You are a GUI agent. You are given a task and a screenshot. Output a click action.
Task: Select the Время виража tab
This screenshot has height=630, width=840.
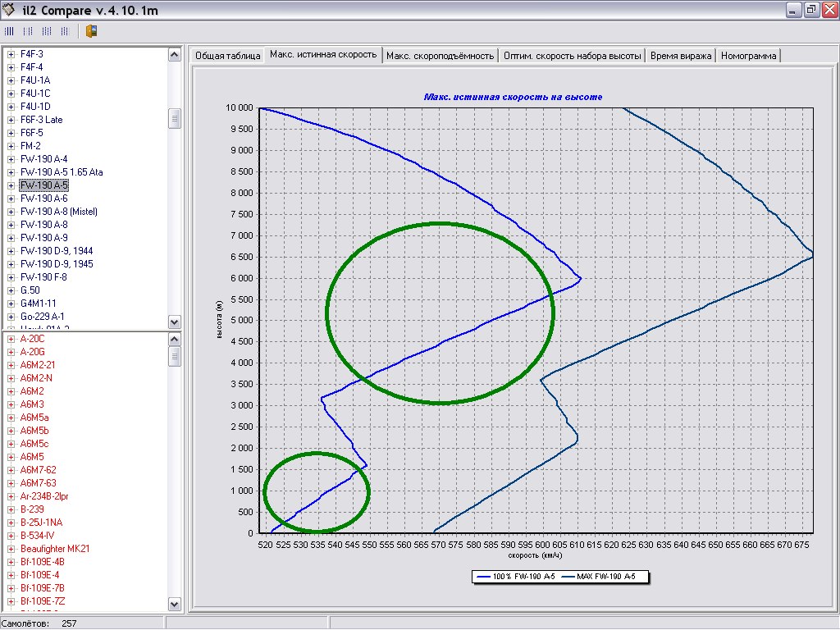(x=682, y=56)
